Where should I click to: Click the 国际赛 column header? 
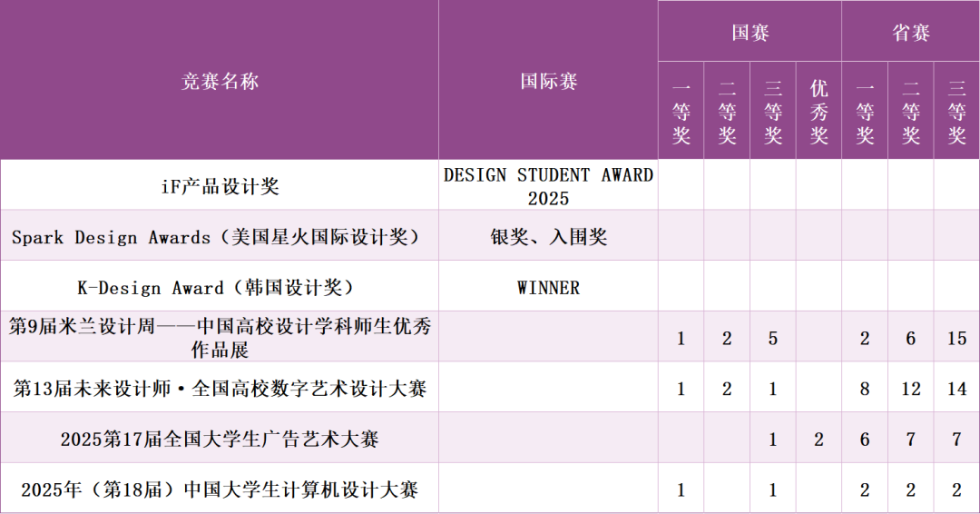[x=548, y=82]
